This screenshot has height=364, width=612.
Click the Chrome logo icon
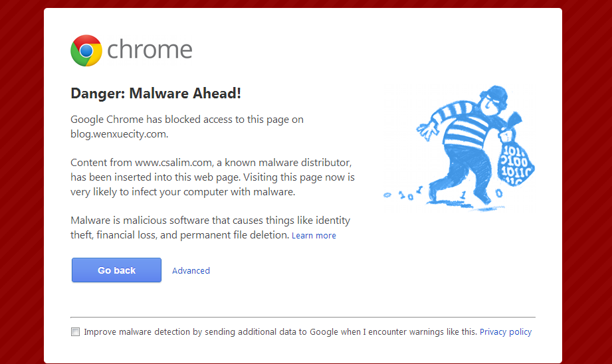pos(86,50)
